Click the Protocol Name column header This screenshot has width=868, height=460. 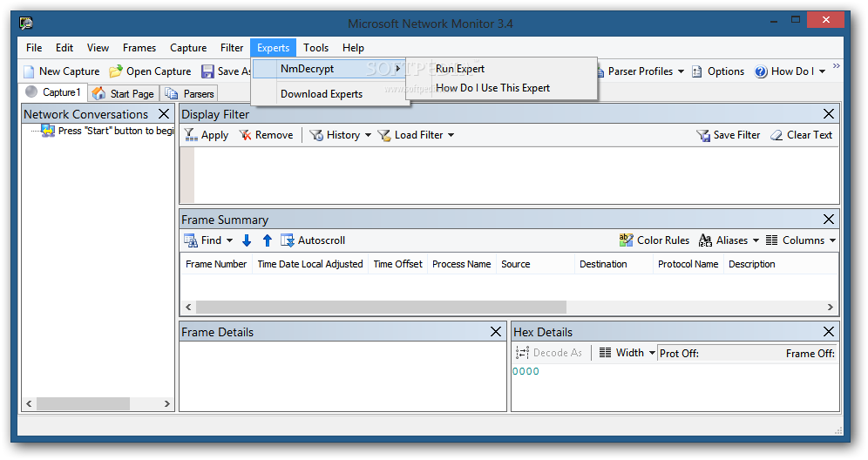688,264
